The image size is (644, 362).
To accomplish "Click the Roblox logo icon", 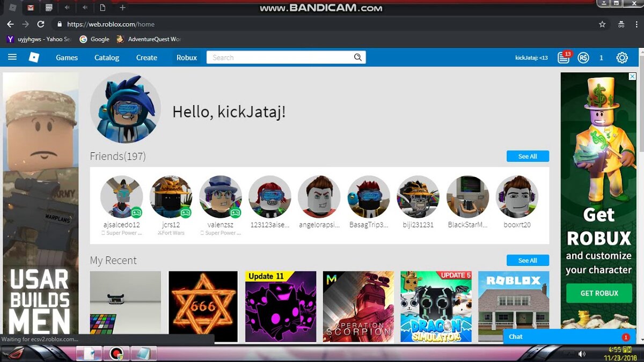I will (x=34, y=57).
